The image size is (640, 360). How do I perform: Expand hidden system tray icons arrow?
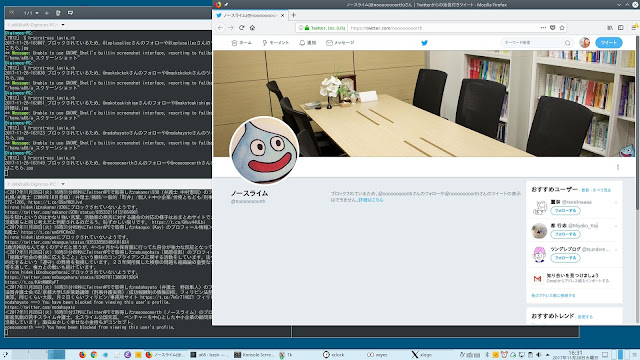click(547, 354)
